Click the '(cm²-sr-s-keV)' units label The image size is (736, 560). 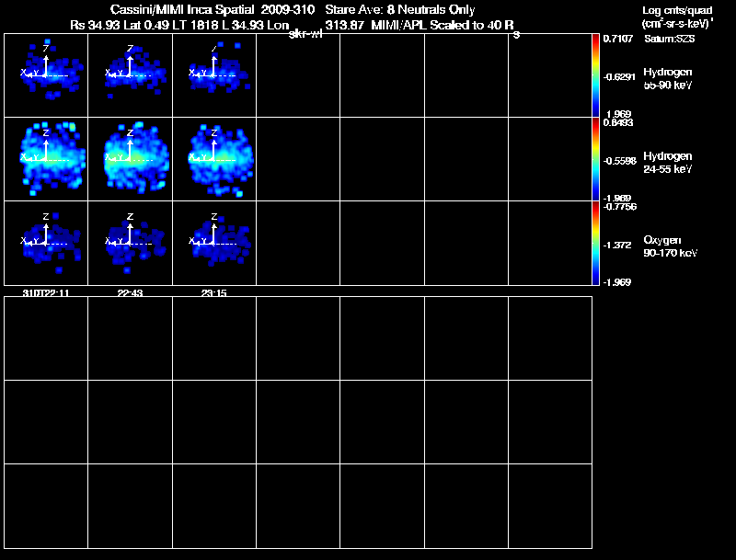point(678,24)
